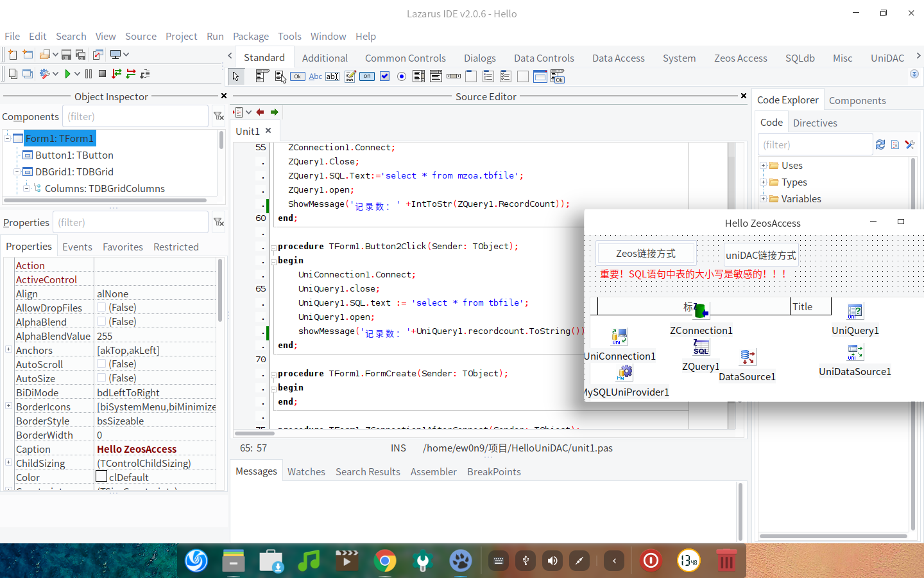This screenshot has width=924, height=578.
Task: Click the New Unit toolbar icon
Action: [12, 55]
